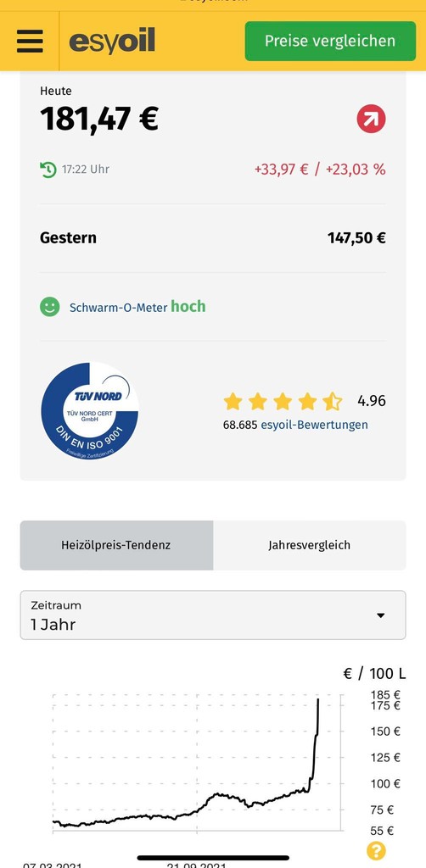The width and height of the screenshot is (426, 868).
Task: Click the red upward trend arrow icon
Action: coord(371,119)
